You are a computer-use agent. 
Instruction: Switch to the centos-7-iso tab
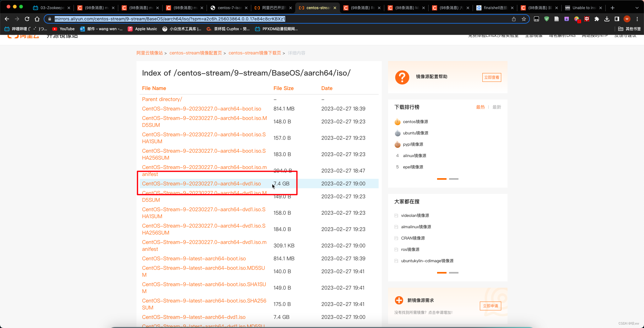pyautogui.click(x=229, y=8)
